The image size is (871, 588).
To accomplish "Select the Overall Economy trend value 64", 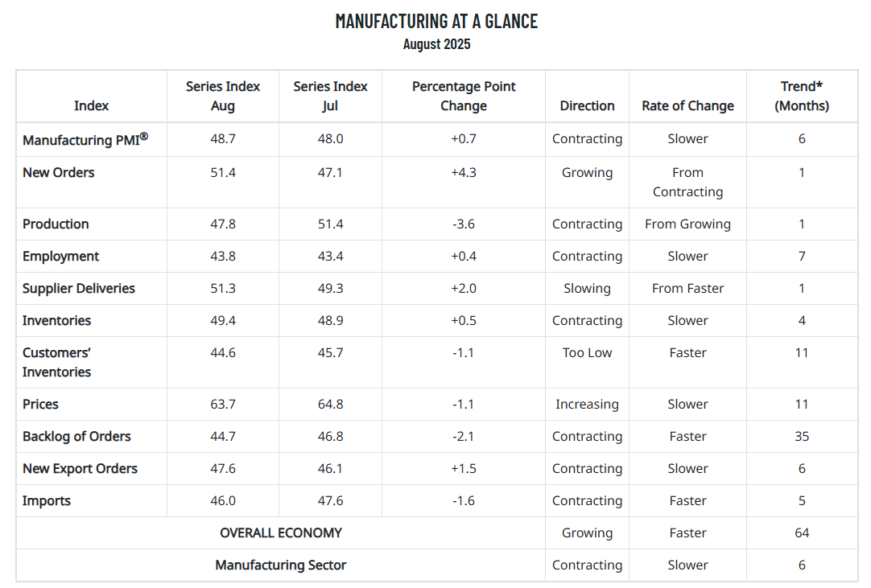I will tap(802, 532).
